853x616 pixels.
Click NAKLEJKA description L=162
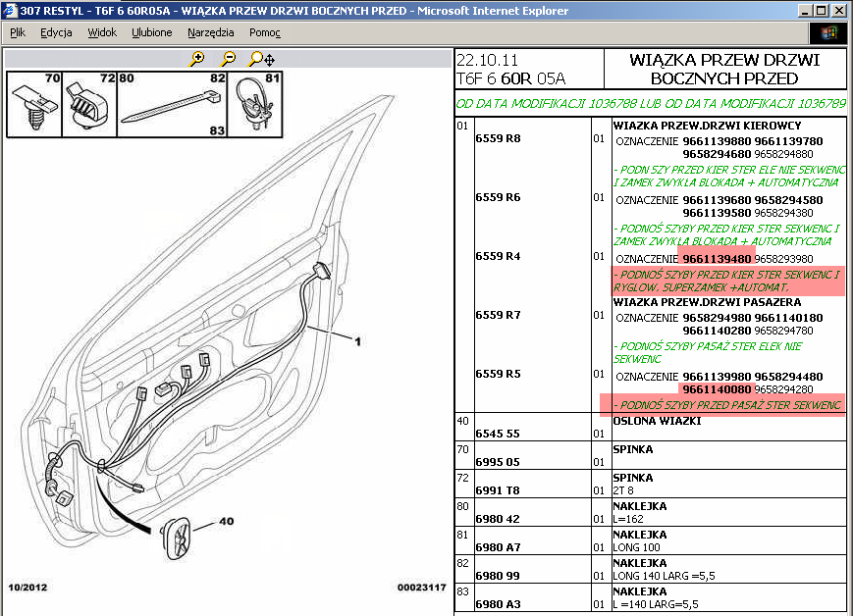pos(628,519)
